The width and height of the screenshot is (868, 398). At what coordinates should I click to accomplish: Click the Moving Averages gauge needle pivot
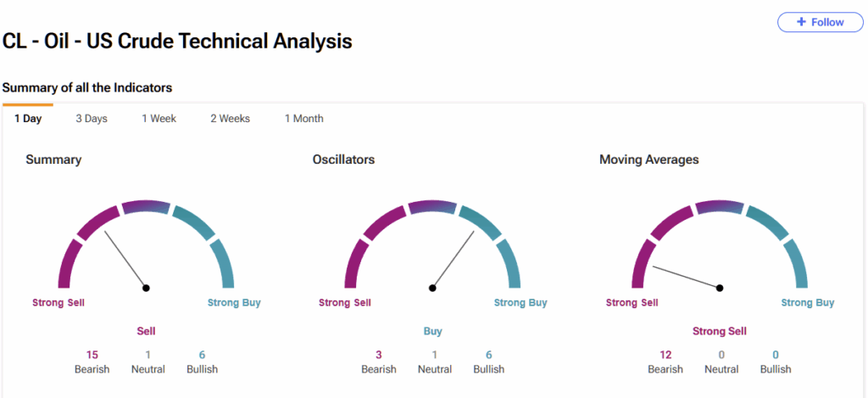click(720, 289)
